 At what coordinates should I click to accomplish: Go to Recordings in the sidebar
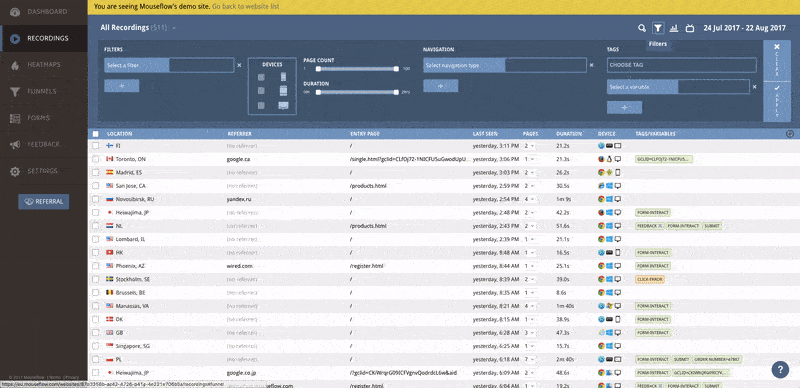click(43, 38)
